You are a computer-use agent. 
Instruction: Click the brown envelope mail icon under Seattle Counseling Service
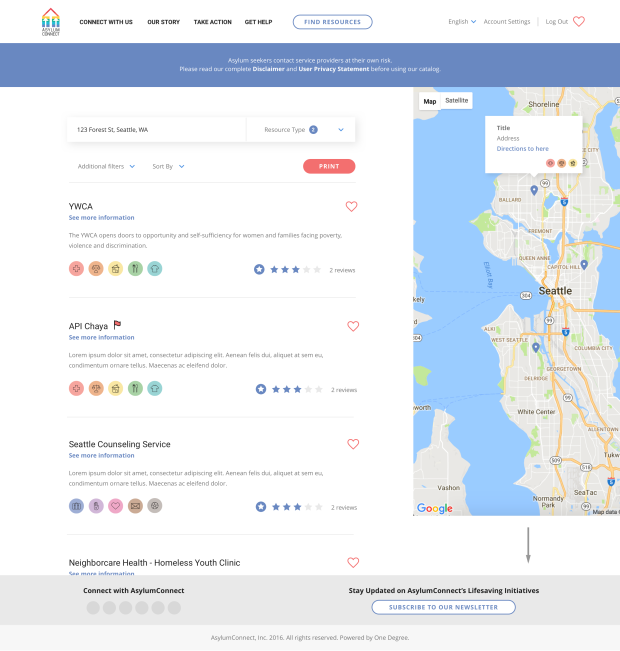click(x=135, y=506)
